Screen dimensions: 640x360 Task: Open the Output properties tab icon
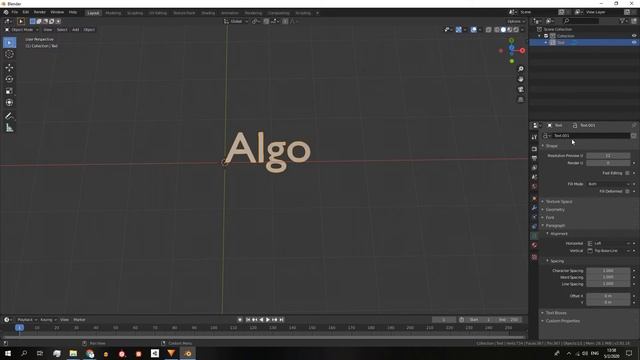pyautogui.click(x=534, y=158)
